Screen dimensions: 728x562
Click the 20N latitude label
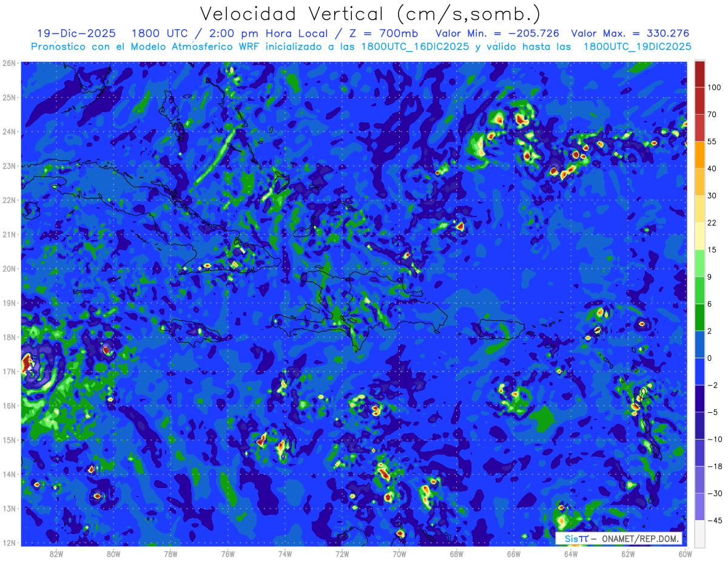point(9,269)
